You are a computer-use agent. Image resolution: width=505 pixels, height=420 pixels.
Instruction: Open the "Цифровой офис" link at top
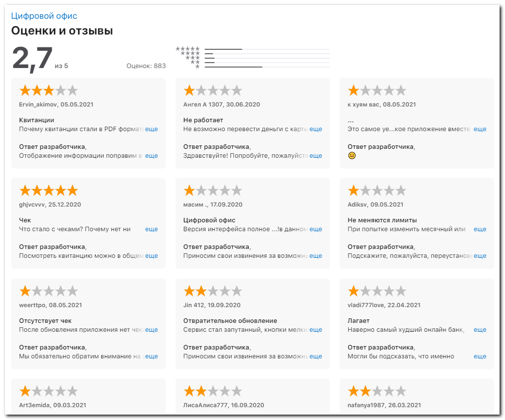(44, 16)
